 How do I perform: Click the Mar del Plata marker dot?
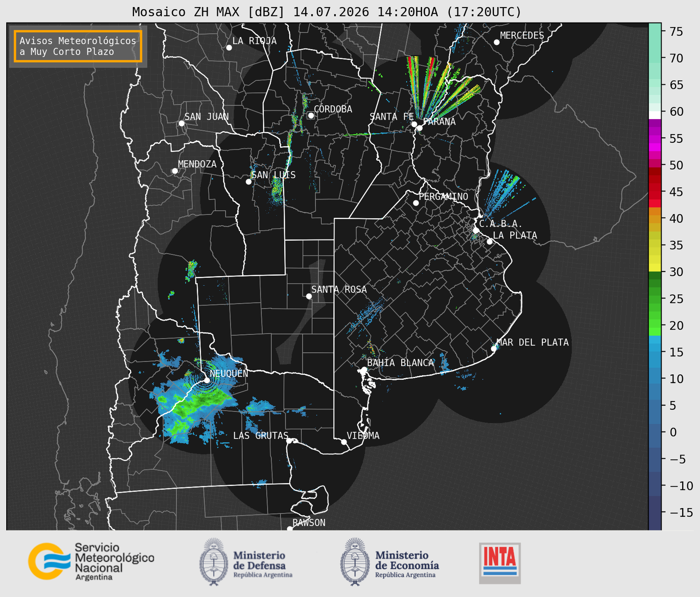[494, 349]
